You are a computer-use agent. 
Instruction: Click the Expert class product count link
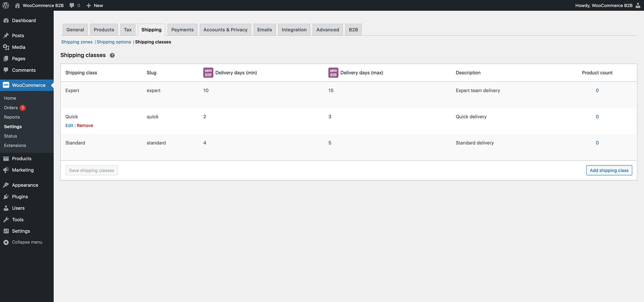pyautogui.click(x=597, y=91)
